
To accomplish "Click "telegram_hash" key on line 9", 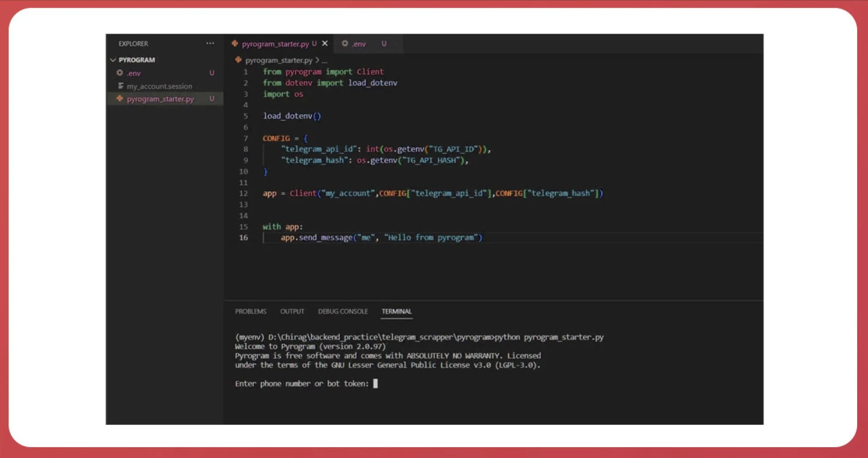I will [314, 160].
